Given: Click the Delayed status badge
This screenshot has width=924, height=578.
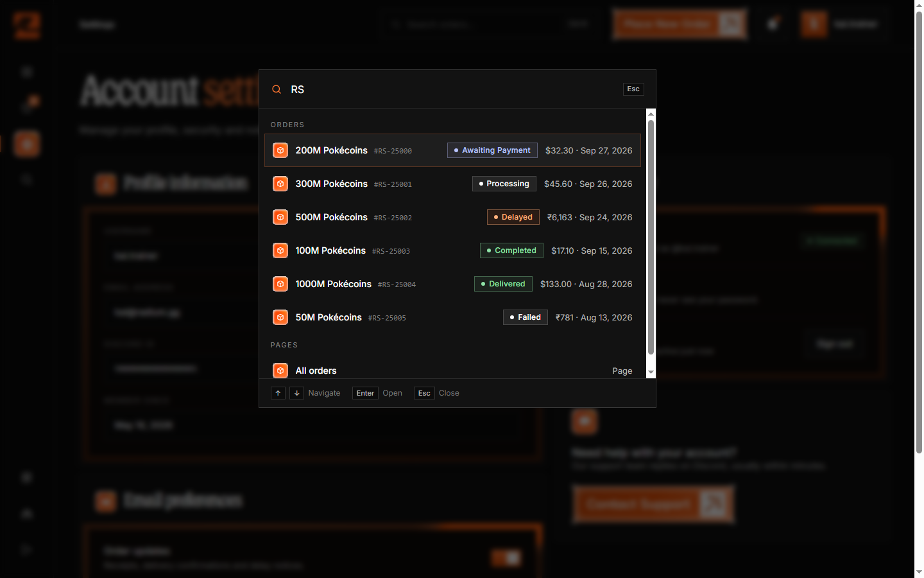Looking at the screenshot, I should tap(513, 217).
